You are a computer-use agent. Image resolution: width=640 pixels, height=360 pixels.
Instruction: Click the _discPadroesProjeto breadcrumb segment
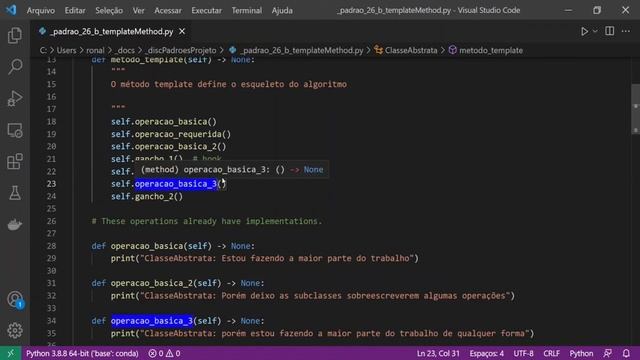(180, 50)
